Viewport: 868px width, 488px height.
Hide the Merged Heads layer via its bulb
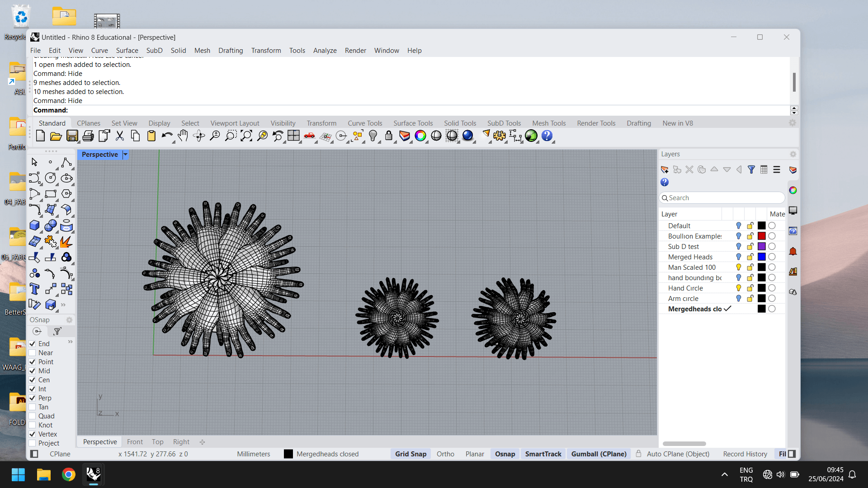point(739,257)
